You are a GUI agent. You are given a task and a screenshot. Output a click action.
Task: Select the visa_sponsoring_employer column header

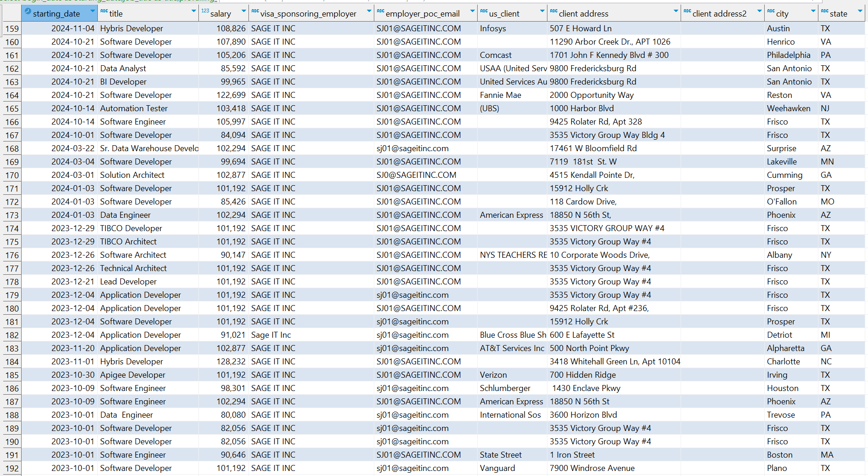tap(311, 13)
